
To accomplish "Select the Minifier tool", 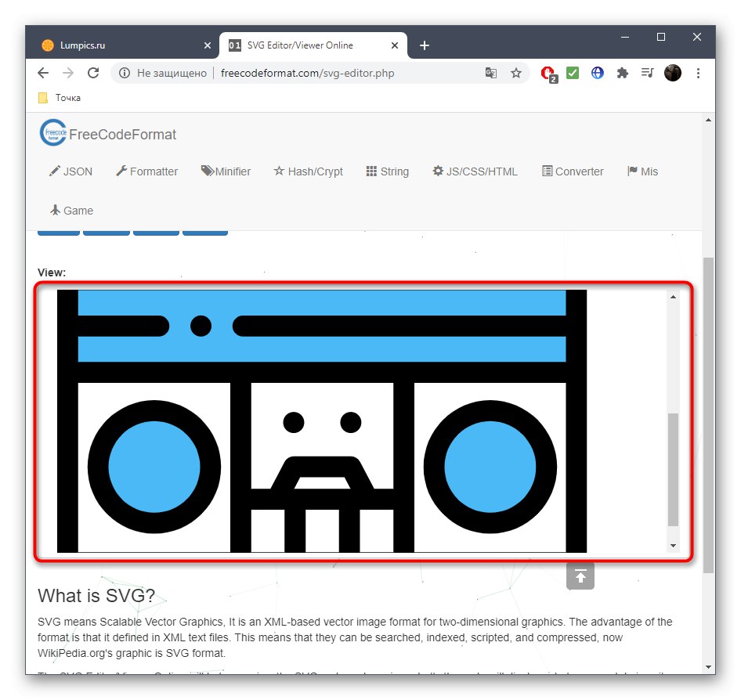I will pos(226,171).
